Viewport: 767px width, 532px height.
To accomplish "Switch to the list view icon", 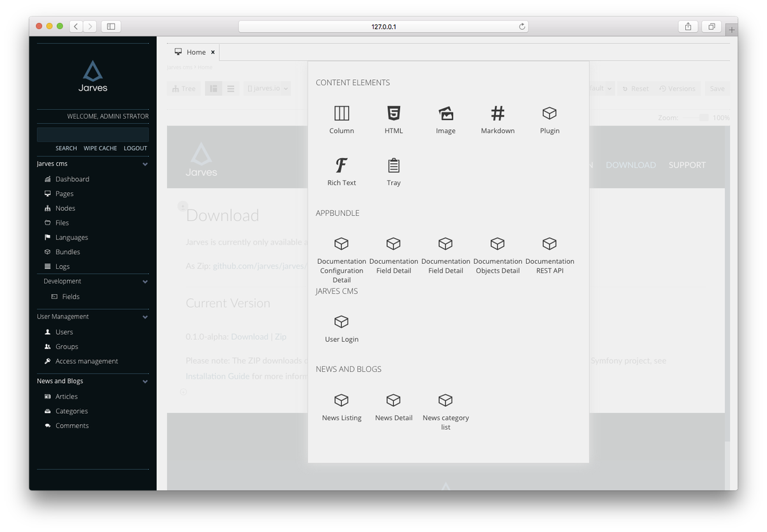I will [x=231, y=89].
